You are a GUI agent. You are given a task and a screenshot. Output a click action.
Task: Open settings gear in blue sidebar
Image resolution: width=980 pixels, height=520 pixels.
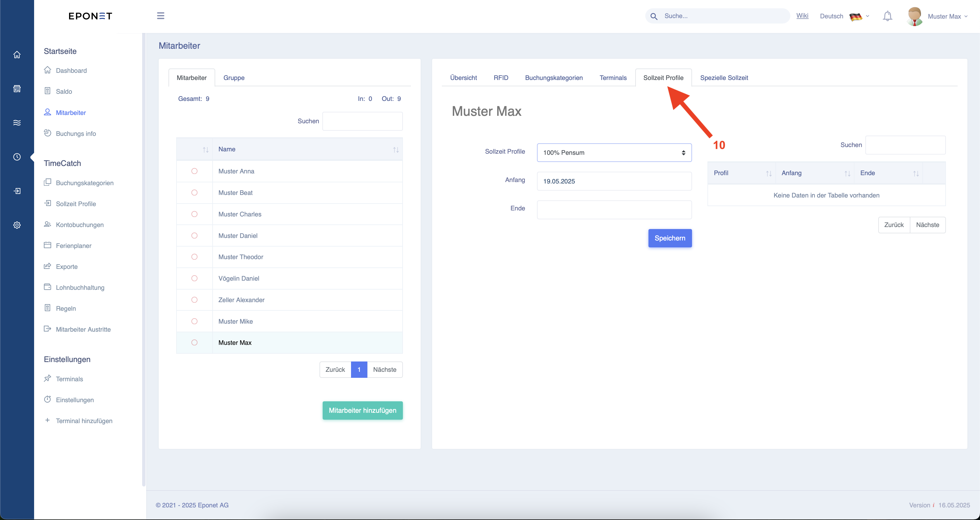(x=17, y=225)
